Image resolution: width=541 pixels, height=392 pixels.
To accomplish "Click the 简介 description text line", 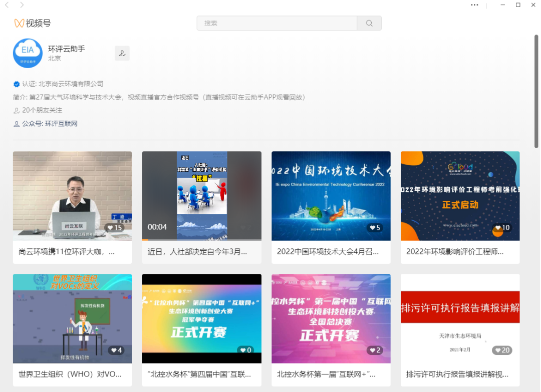I will (x=159, y=97).
